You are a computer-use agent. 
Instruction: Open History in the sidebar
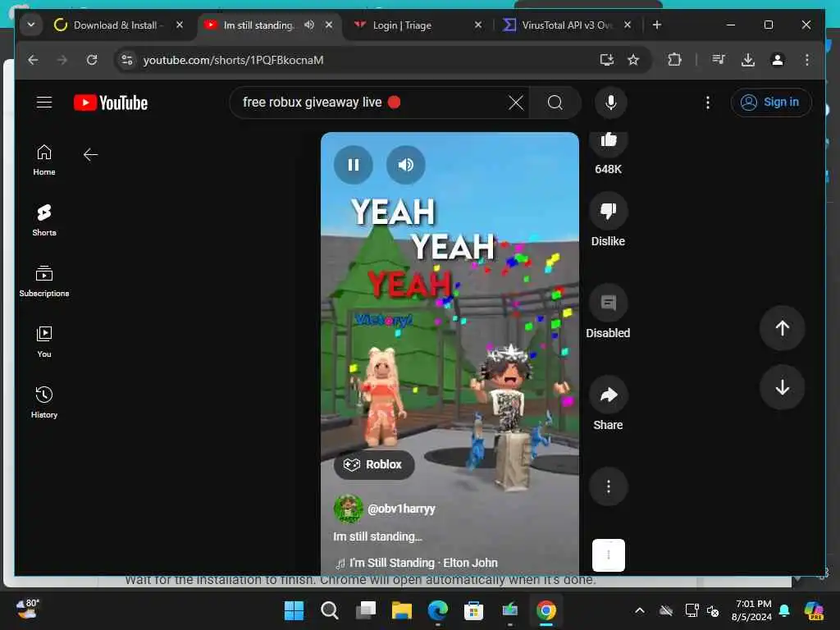click(x=44, y=402)
